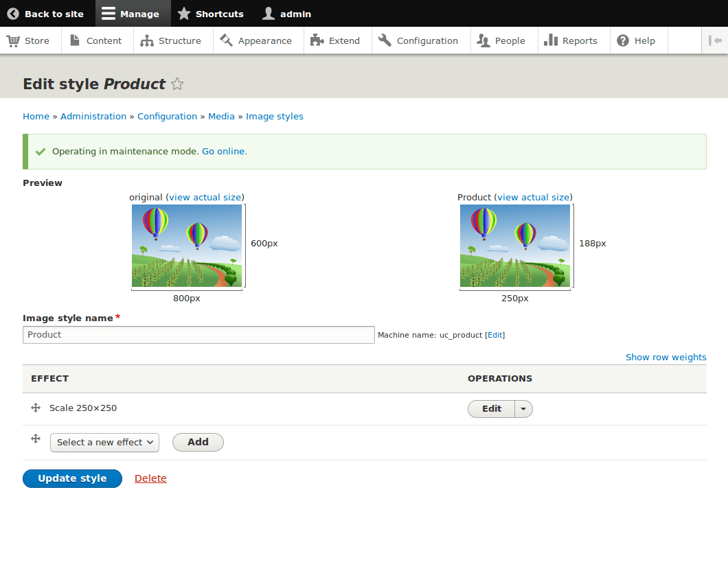This screenshot has width=728, height=584.
Task: Expand the Edit button's dropdown arrow
Action: coord(523,408)
